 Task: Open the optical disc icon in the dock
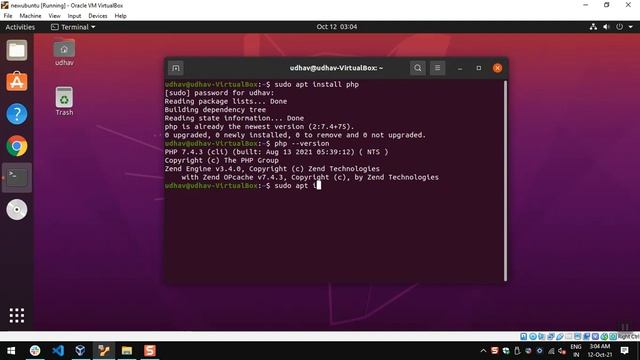pos(17,210)
